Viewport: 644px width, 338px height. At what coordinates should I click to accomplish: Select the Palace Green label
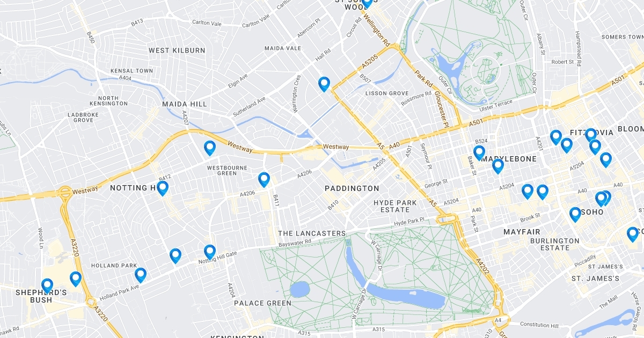pyautogui.click(x=263, y=303)
